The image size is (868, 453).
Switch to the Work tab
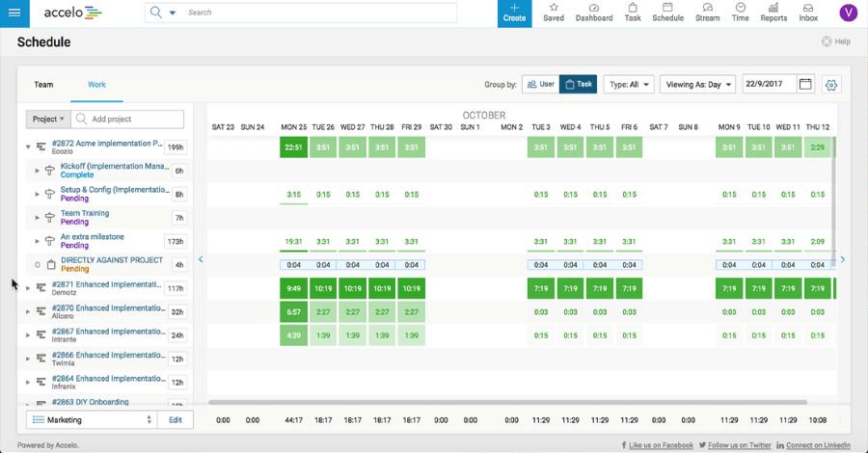96,85
